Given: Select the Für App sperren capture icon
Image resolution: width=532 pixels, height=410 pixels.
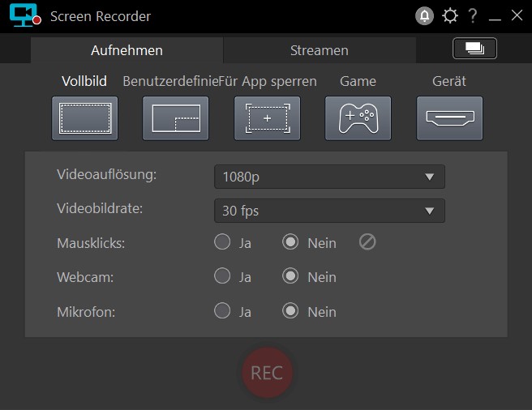Looking at the screenshot, I should pyautogui.click(x=268, y=118).
